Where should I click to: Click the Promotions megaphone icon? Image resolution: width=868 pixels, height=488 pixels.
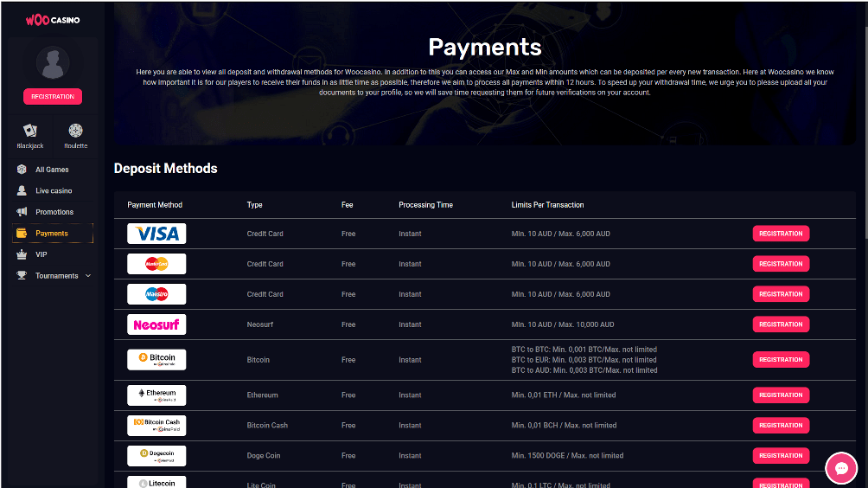click(22, 212)
